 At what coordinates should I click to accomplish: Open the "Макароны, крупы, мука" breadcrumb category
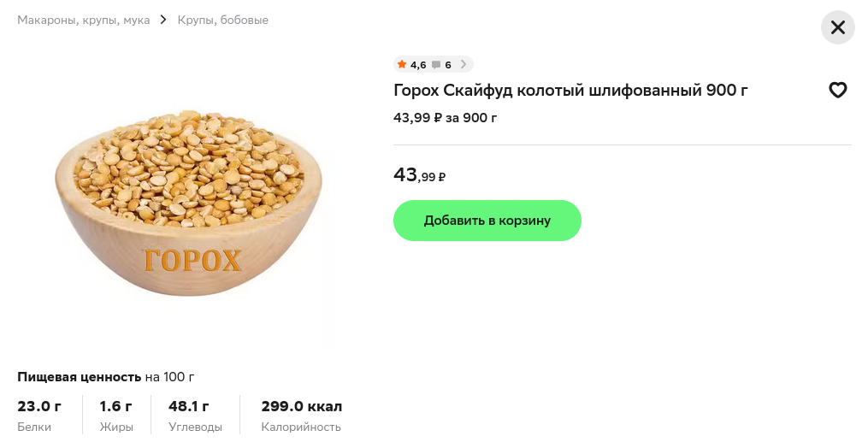84,20
